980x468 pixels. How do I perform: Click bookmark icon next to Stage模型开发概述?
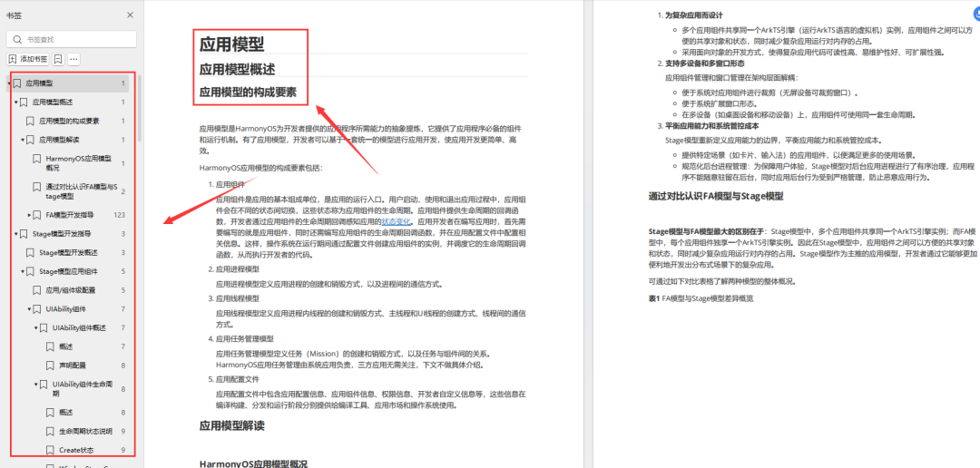pyautogui.click(x=30, y=252)
